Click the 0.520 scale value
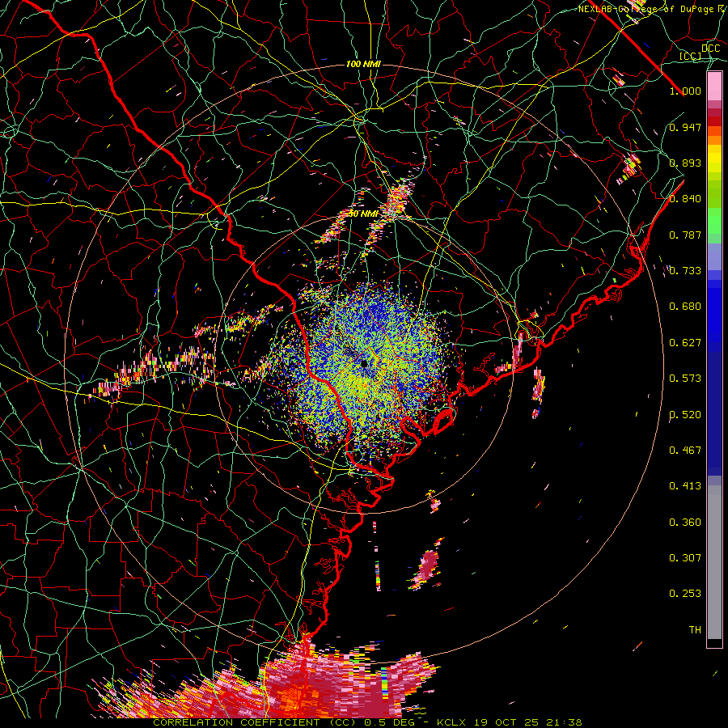Screen dimensions: 728x728 [685, 415]
